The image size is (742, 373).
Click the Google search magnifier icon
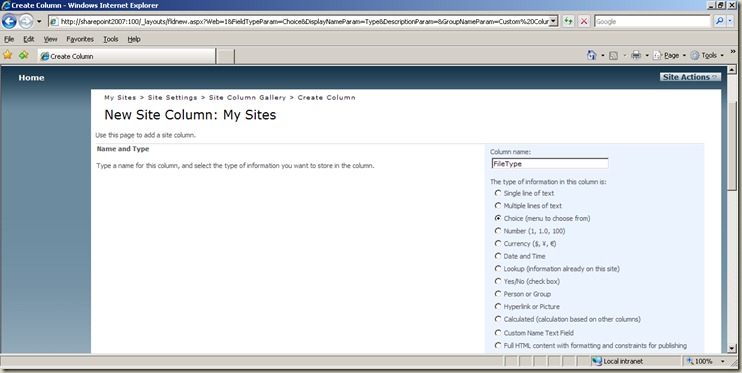719,21
